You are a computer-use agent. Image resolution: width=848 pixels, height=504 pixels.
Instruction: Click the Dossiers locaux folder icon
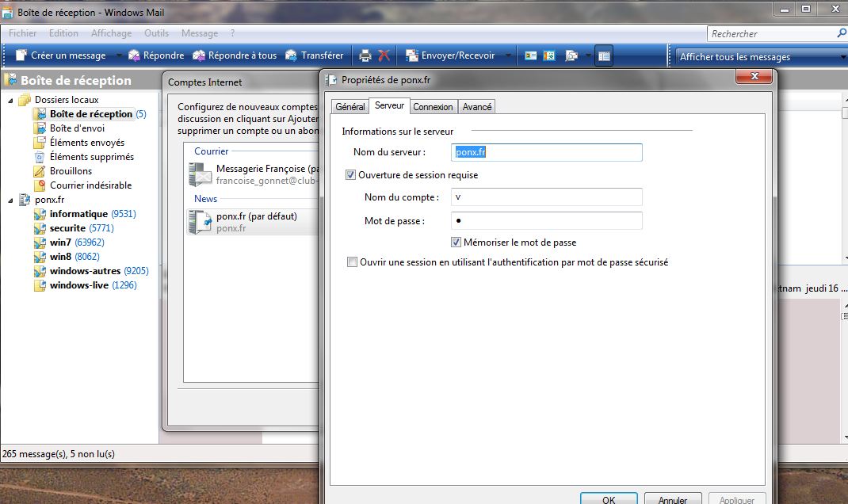click(25, 100)
